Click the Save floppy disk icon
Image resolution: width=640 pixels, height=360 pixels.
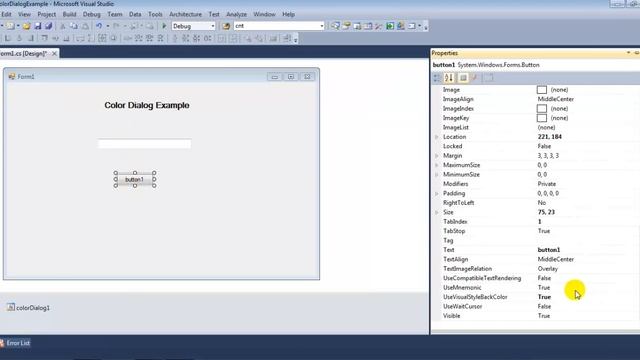point(38,26)
